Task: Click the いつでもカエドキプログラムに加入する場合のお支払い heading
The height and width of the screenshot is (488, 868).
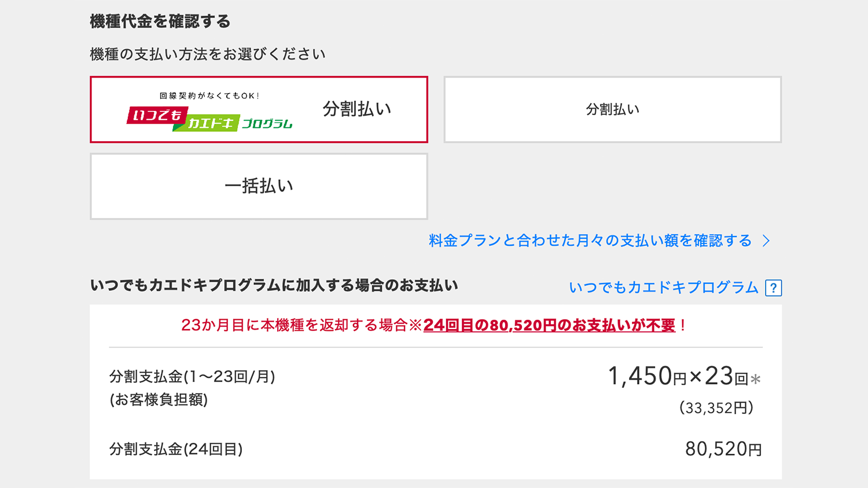Action: pos(274,286)
